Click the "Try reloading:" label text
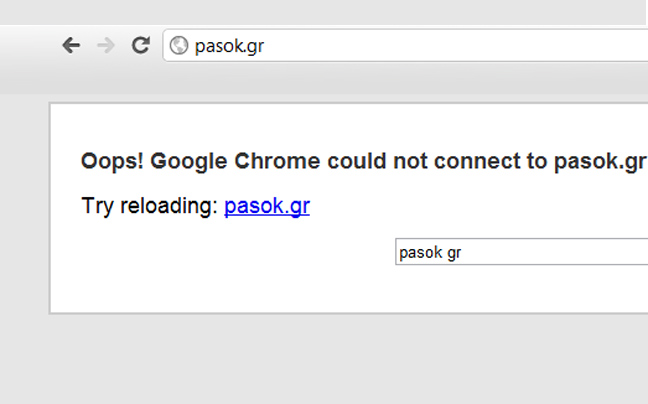648x404 pixels. click(150, 205)
